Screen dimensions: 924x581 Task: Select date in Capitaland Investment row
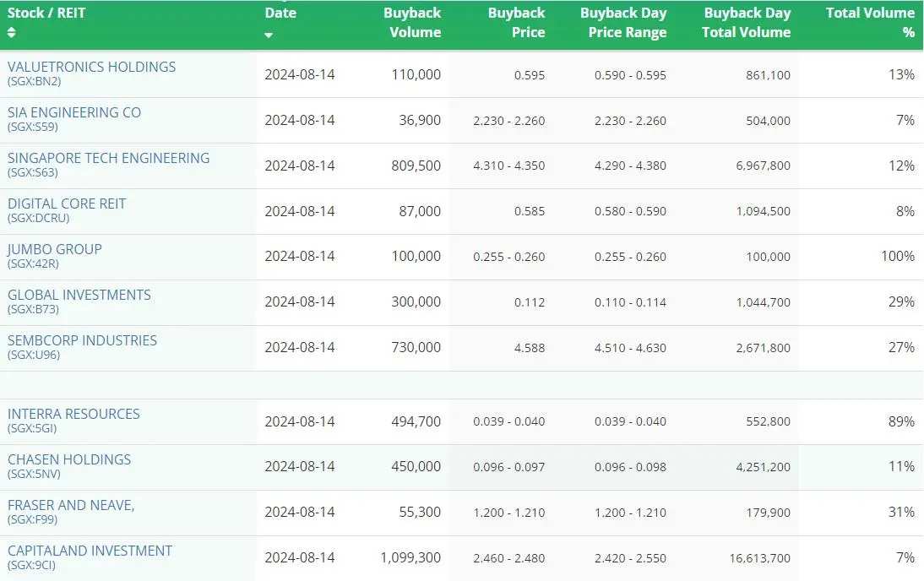299,558
